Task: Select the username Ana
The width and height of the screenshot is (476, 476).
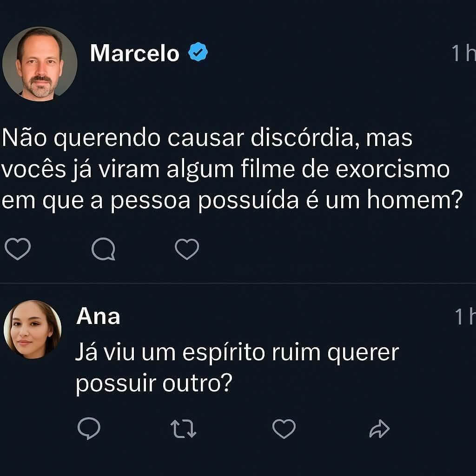Action: (98, 316)
